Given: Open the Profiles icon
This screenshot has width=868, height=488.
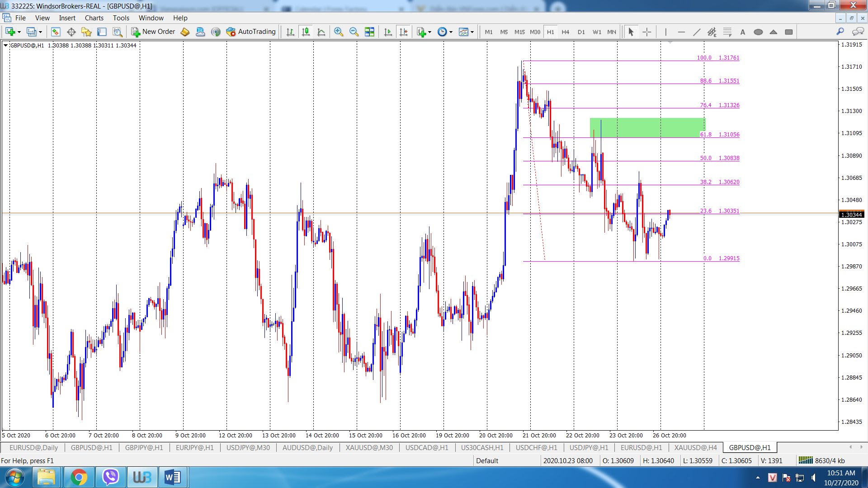Looking at the screenshot, I should point(31,32).
